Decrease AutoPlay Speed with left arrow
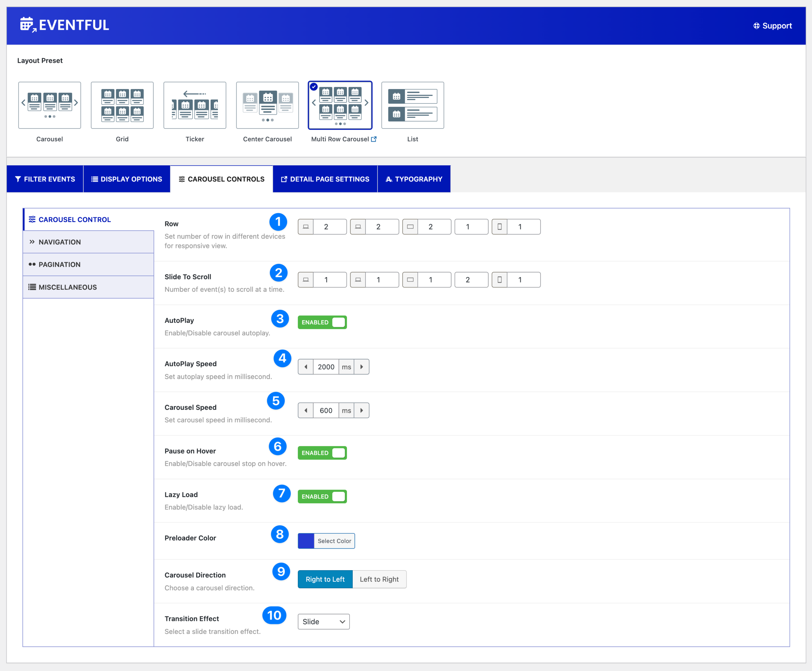The image size is (812, 671). coord(306,367)
